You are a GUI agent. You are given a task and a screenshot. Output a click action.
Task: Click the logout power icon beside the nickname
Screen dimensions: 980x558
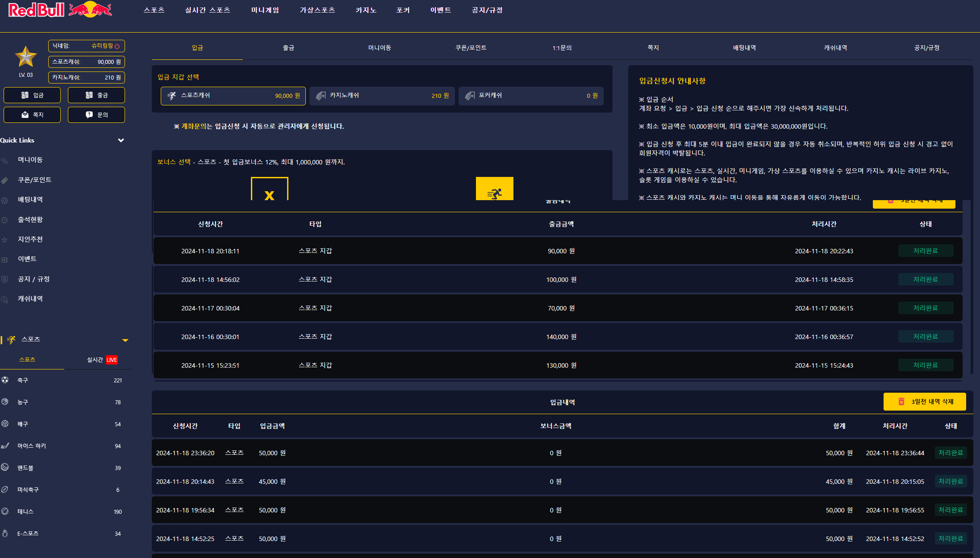pos(117,46)
